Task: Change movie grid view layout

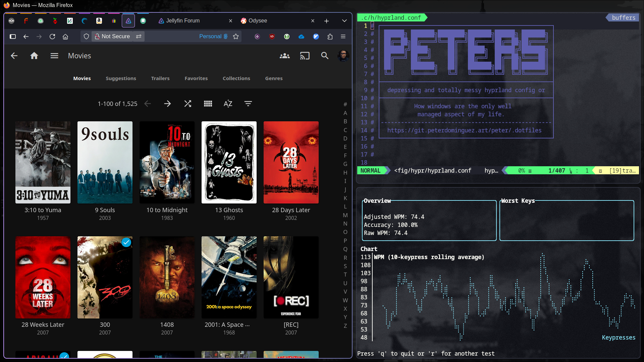Action: pyautogui.click(x=208, y=104)
